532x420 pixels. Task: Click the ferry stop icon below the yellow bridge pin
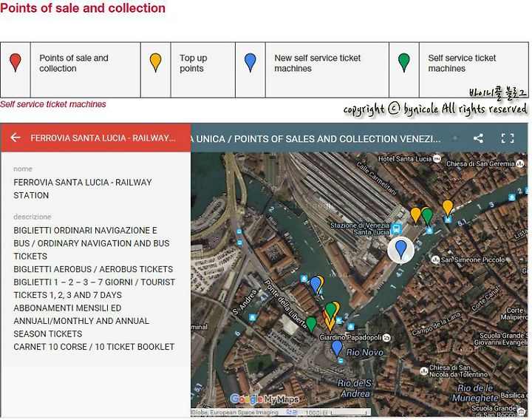tap(448, 220)
